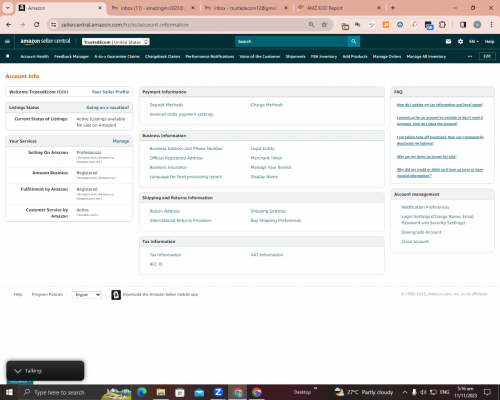The height and width of the screenshot is (400, 500).
Task: Open Charge Methods link
Action: (267, 105)
